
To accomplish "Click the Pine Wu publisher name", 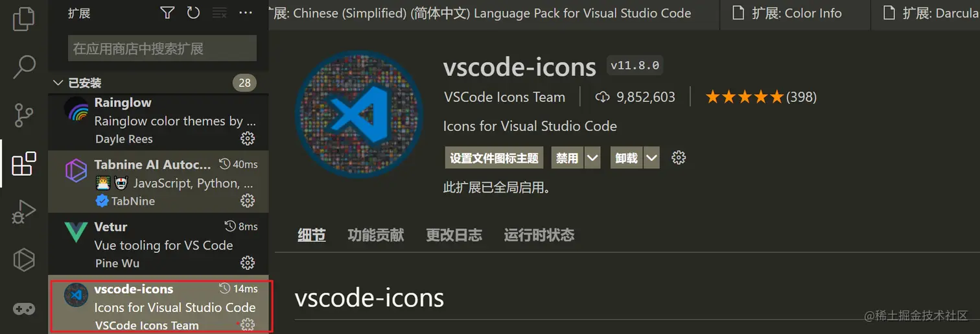I will (x=117, y=263).
